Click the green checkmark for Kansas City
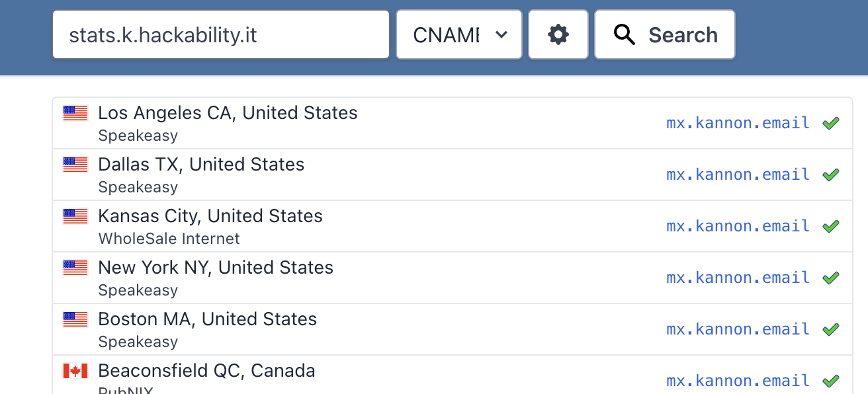Screen dimensions: 868x394 830,226
